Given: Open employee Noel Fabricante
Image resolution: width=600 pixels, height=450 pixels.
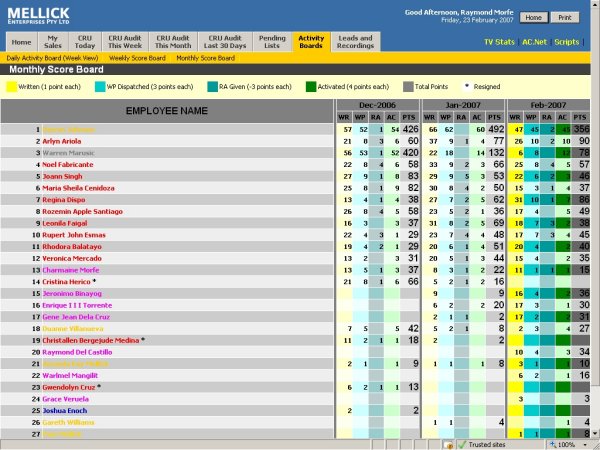Looking at the screenshot, I should click(68, 165).
